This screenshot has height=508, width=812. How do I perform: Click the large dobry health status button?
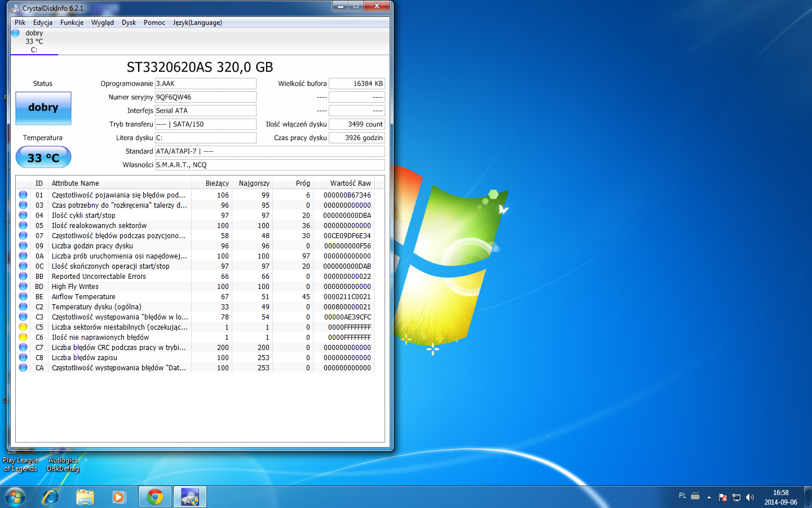click(x=43, y=108)
